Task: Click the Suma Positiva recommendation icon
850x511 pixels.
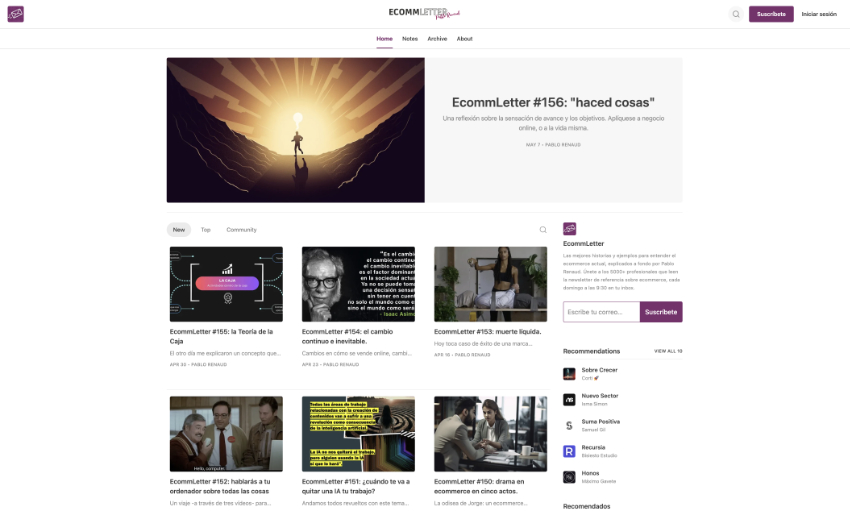Action: [569, 425]
